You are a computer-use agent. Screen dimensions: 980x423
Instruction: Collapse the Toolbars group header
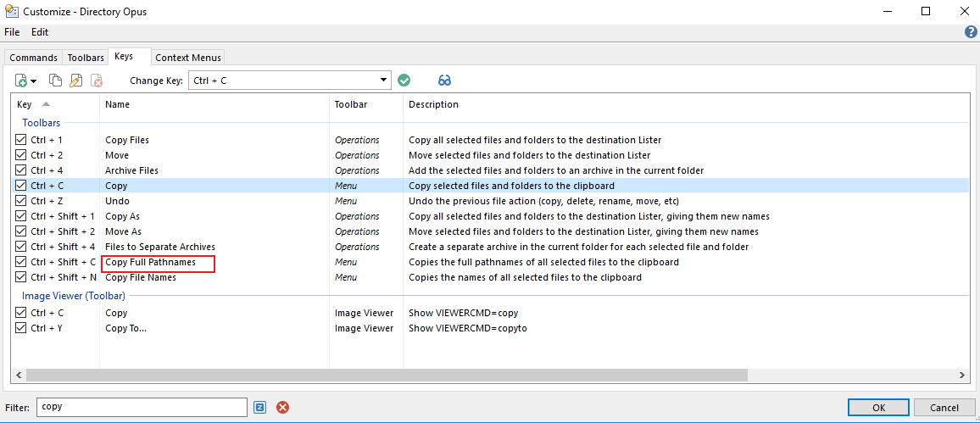(42, 123)
